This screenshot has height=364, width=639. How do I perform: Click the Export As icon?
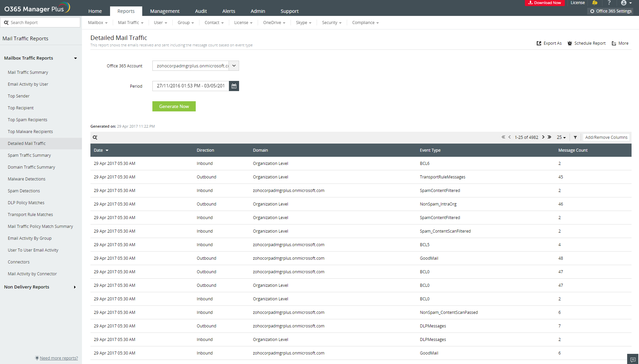(539, 43)
